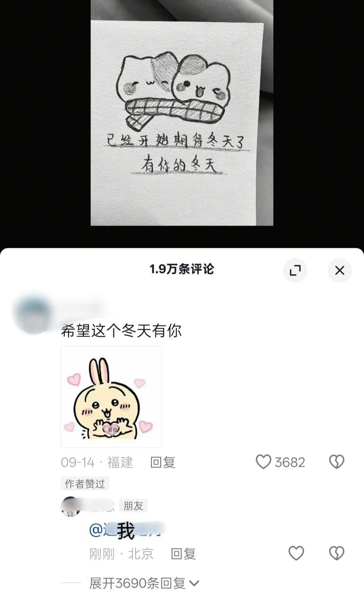Click the chevron next to 展开3690条回复

tap(194, 583)
